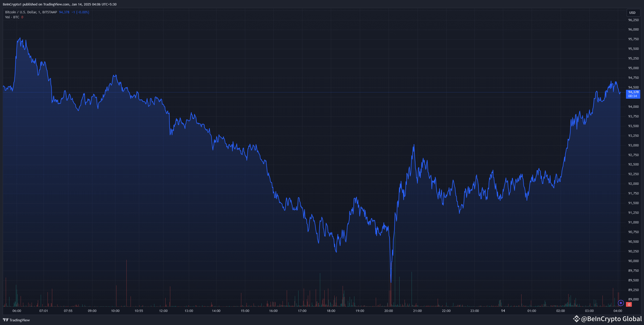Click the purple sparkle circle icon
This screenshot has width=644, height=325.
coord(621,303)
